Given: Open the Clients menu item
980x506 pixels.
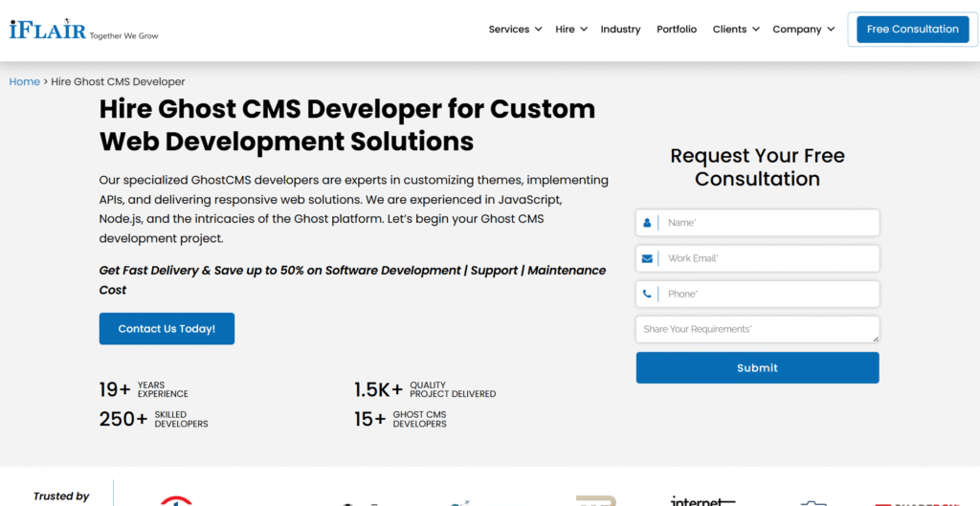Looking at the screenshot, I should pos(729,30).
